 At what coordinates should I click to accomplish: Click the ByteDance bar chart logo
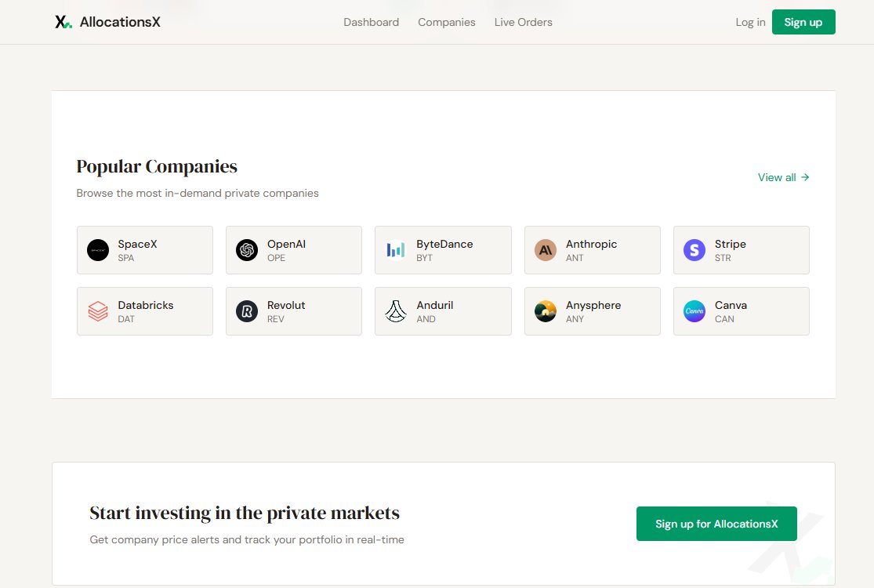(396, 250)
